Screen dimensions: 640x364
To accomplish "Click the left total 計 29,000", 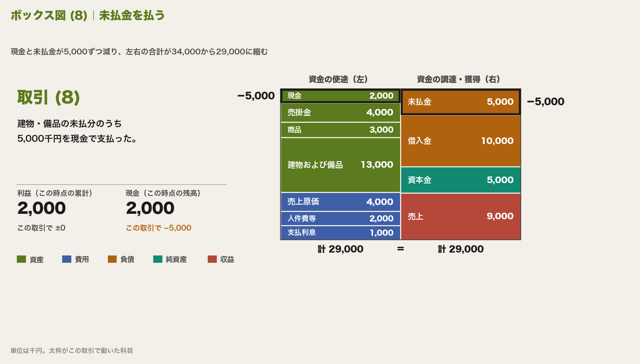I will coord(340,249).
